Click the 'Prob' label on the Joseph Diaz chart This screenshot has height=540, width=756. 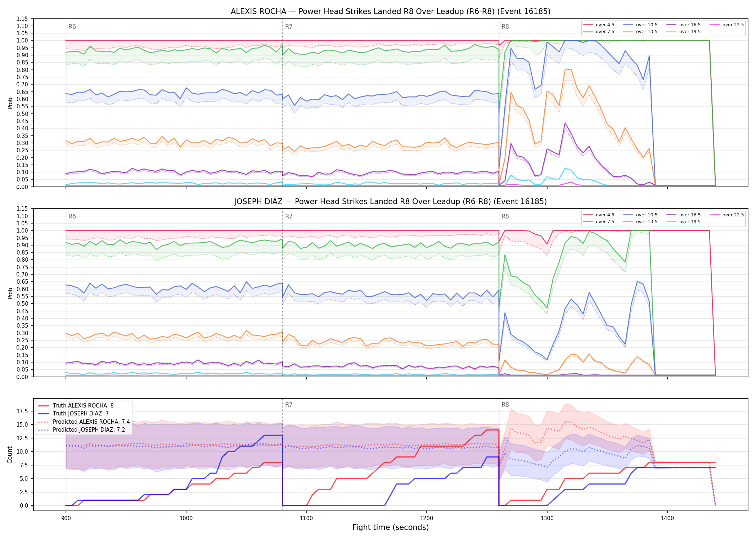(x=10, y=293)
